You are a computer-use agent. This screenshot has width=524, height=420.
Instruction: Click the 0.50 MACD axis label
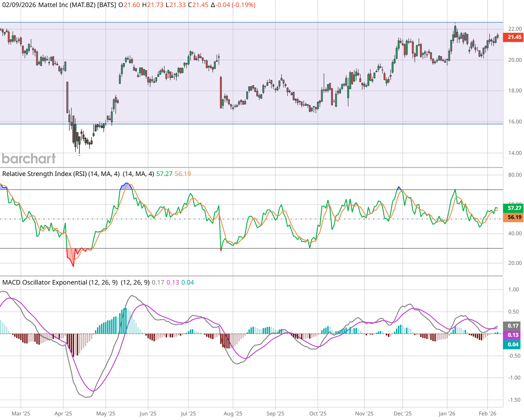pyautogui.click(x=513, y=312)
